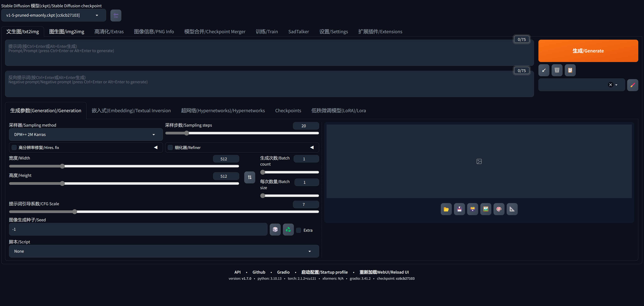This screenshot has width=644, height=306.
Task: Expand the Script dropdown showing None
Action: tap(164, 251)
